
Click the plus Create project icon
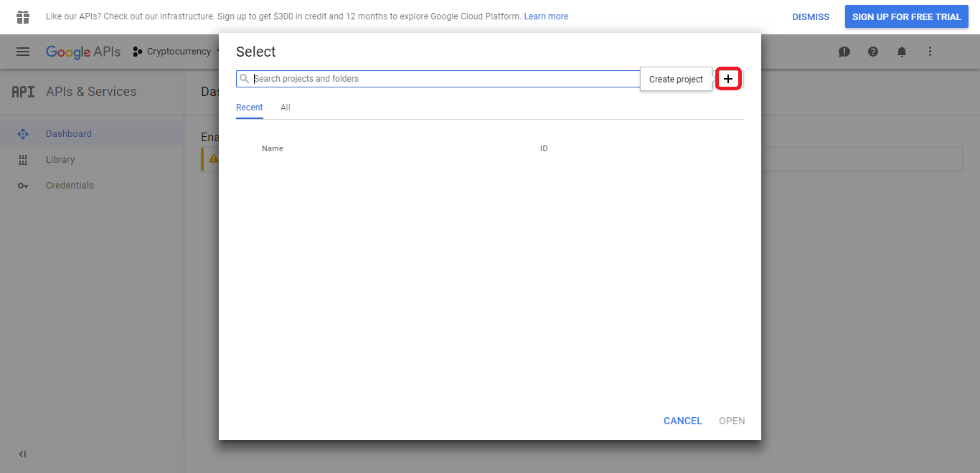(728, 79)
